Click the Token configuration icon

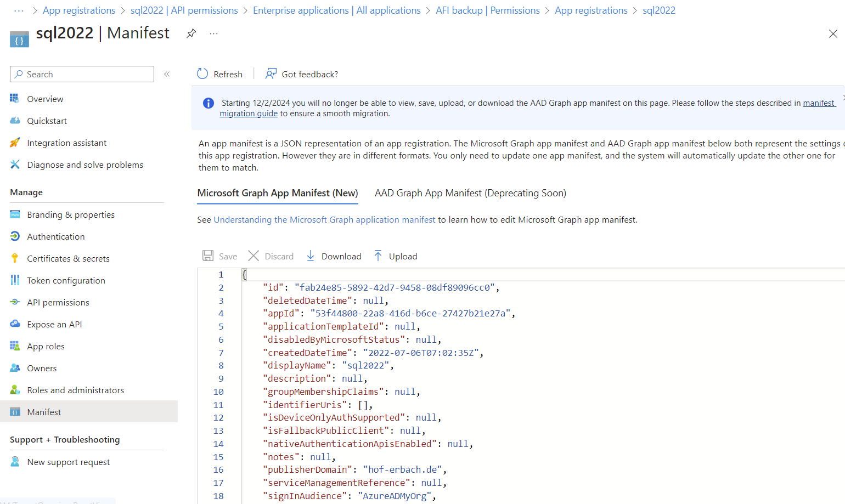tap(15, 280)
